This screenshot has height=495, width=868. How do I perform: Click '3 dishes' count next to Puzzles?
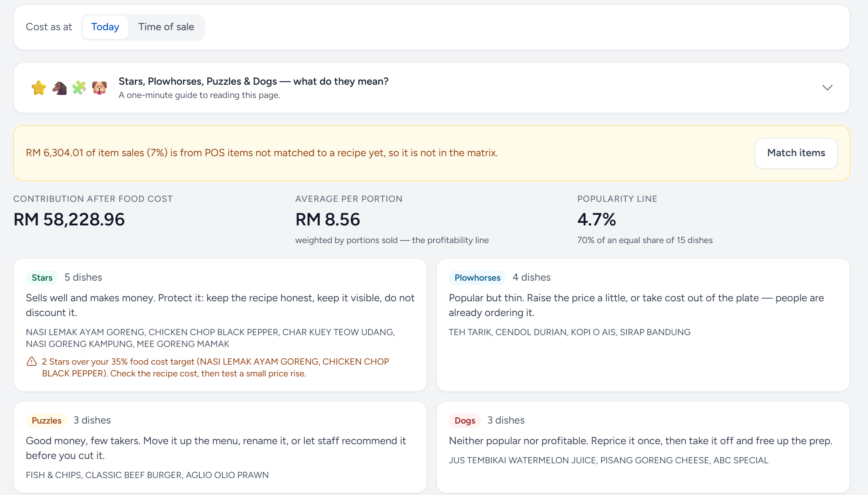click(x=92, y=420)
